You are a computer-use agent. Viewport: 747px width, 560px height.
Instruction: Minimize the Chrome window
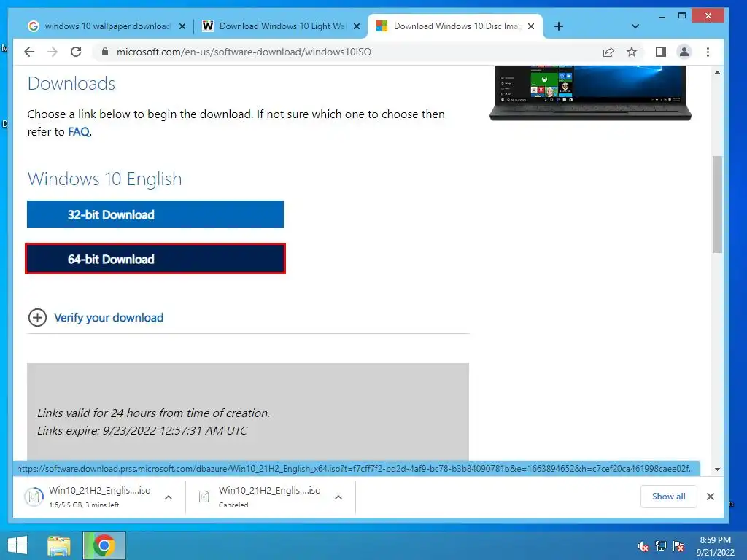coord(662,16)
